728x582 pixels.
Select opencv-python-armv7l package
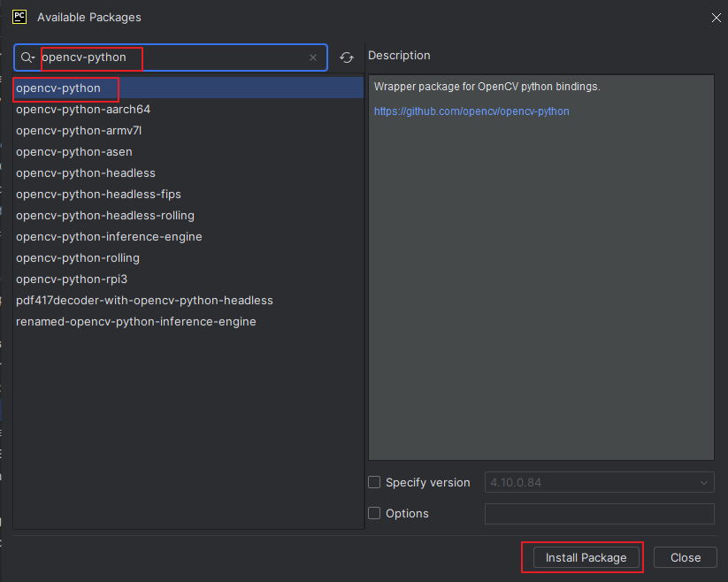pyautogui.click(x=188, y=131)
